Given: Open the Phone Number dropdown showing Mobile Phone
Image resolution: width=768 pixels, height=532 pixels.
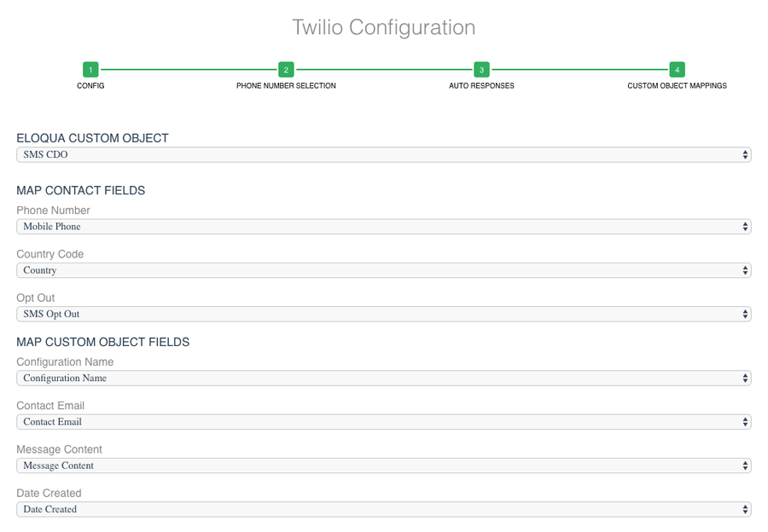Looking at the screenshot, I should click(x=383, y=227).
